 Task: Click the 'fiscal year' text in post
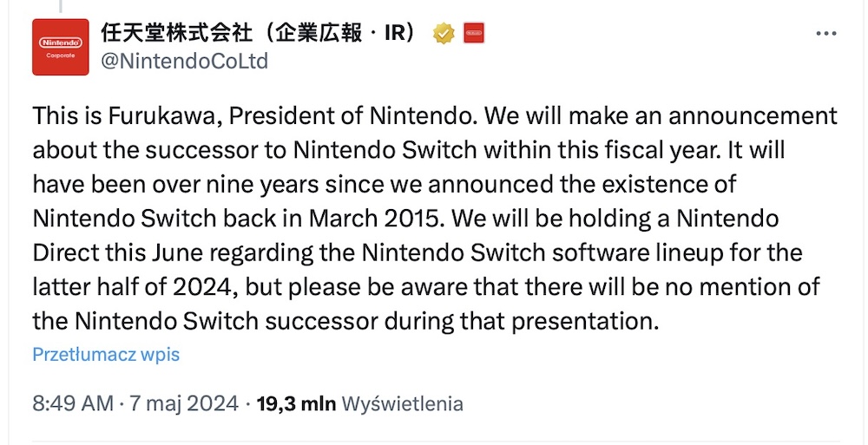pyautogui.click(x=648, y=151)
